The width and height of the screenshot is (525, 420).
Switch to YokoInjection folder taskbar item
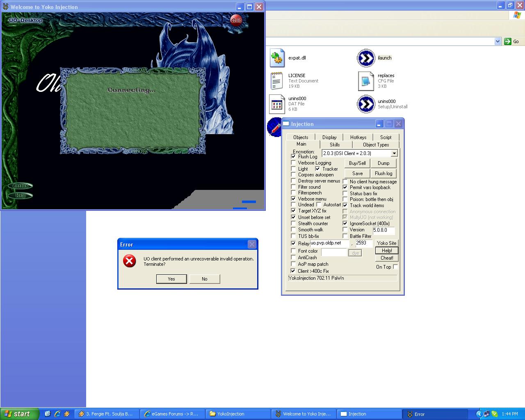(x=238, y=414)
